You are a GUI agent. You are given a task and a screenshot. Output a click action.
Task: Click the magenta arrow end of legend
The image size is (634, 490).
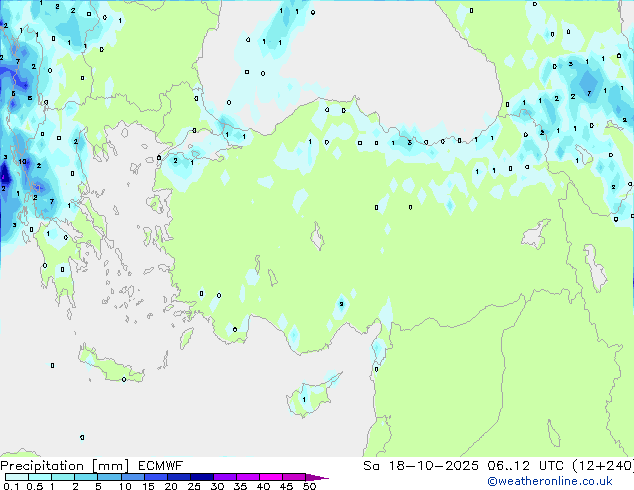click(x=321, y=478)
